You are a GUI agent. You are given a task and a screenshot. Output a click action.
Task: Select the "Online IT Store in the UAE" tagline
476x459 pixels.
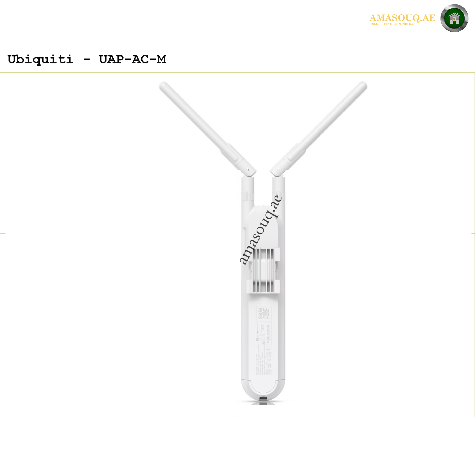click(x=392, y=24)
